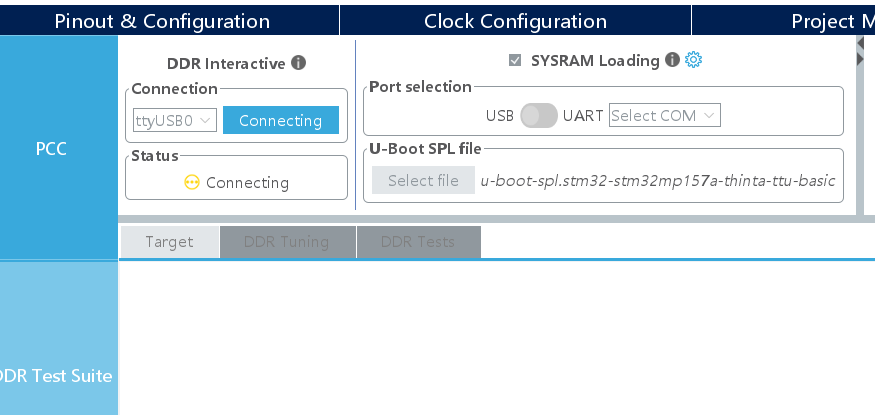Image resolution: width=875 pixels, height=415 pixels.
Task: Click the blue Connecting button
Action: tap(281, 120)
